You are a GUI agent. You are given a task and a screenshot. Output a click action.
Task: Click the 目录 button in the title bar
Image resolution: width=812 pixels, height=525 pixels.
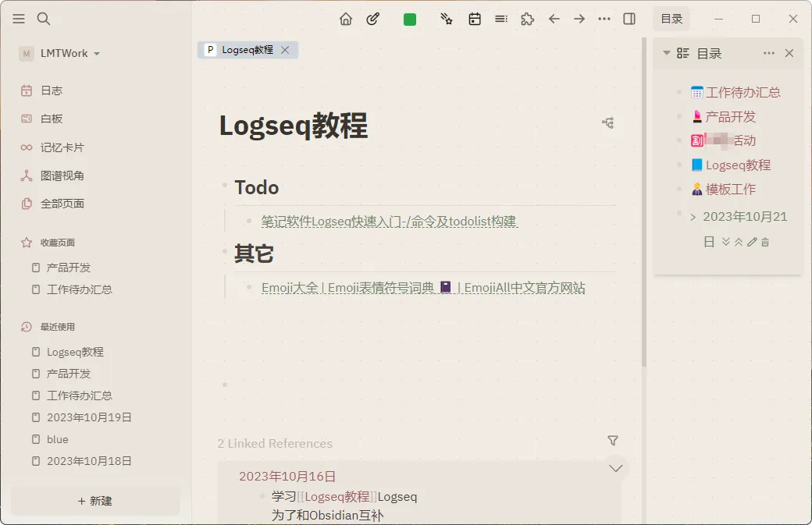pyautogui.click(x=671, y=20)
